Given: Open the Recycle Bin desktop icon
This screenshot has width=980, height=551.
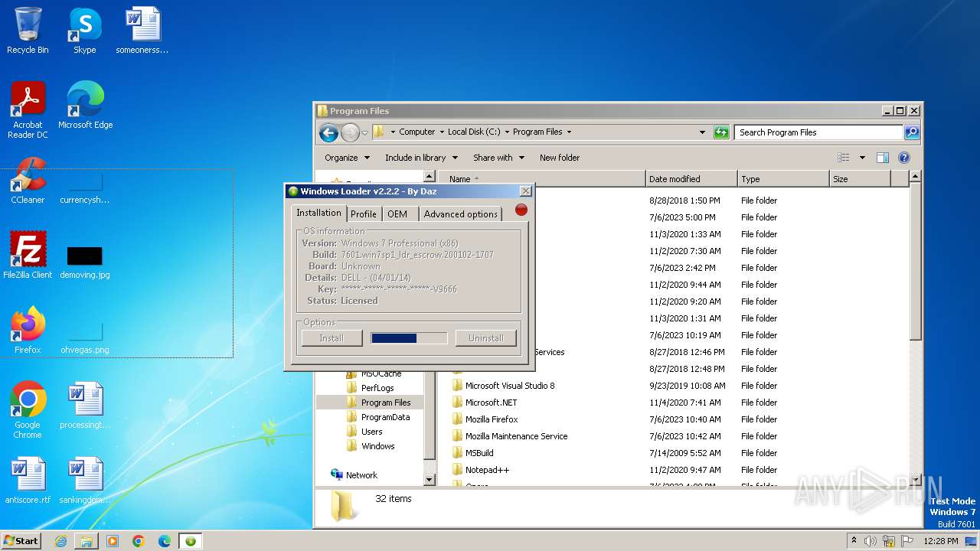Looking at the screenshot, I should pos(28,31).
